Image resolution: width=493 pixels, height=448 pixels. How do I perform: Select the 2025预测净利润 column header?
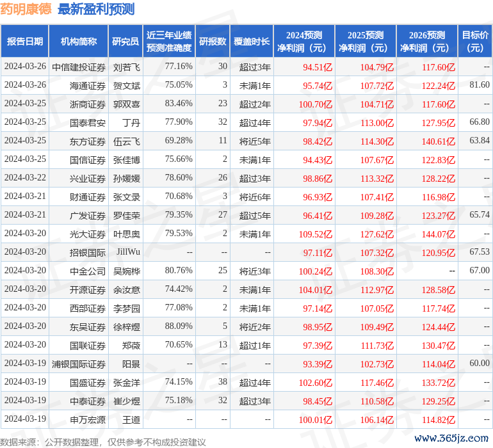pos(366,42)
